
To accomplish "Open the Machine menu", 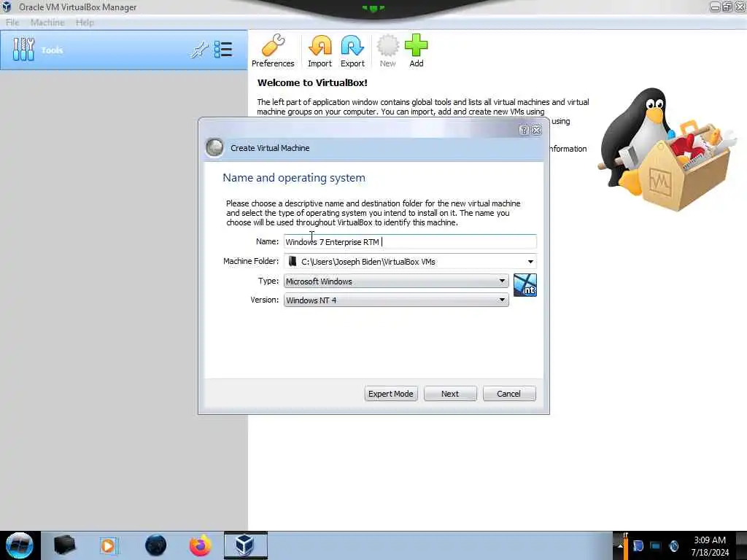I will coord(47,23).
